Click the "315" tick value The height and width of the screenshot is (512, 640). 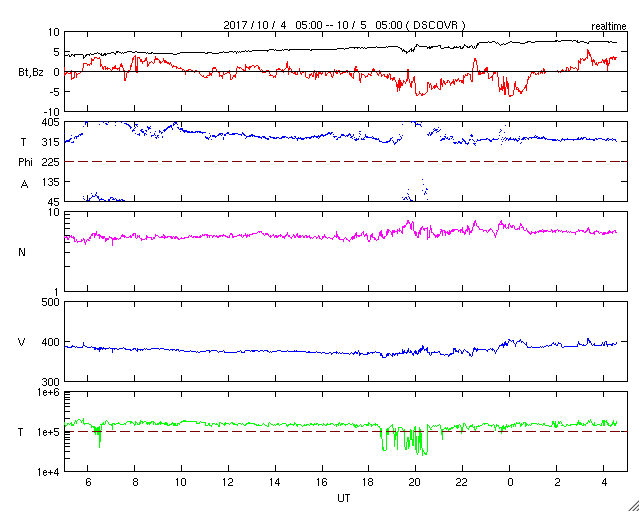[51, 142]
